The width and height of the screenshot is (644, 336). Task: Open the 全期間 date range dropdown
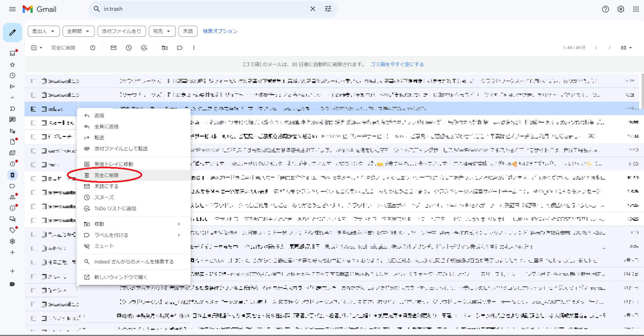click(78, 31)
